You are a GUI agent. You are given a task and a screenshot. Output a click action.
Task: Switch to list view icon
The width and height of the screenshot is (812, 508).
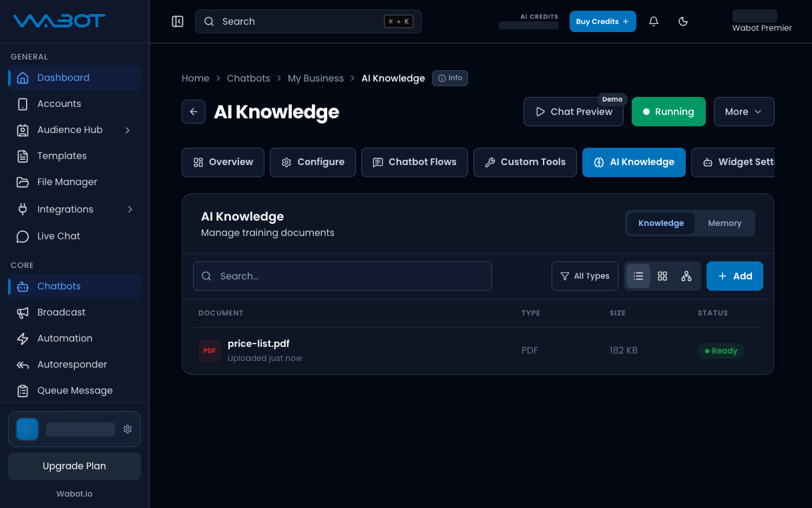(638, 276)
